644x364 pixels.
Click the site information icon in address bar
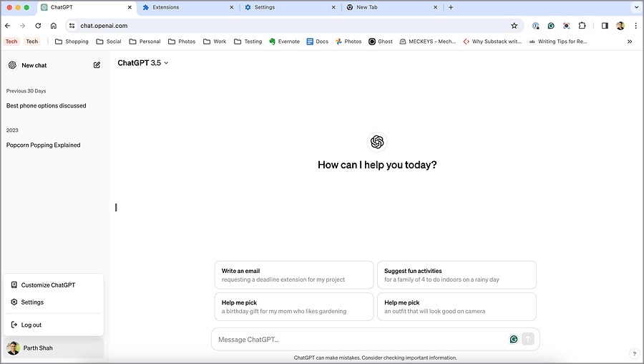(x=72, y=26)
